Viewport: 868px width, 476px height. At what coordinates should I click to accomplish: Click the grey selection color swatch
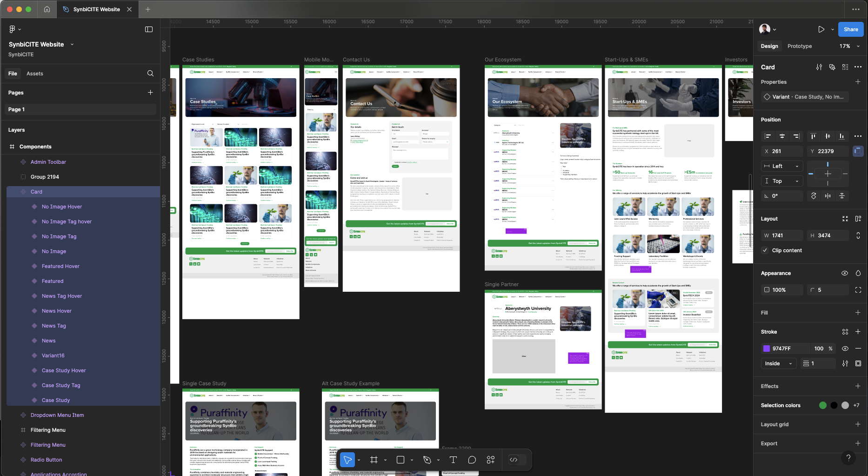pos(845,405)
